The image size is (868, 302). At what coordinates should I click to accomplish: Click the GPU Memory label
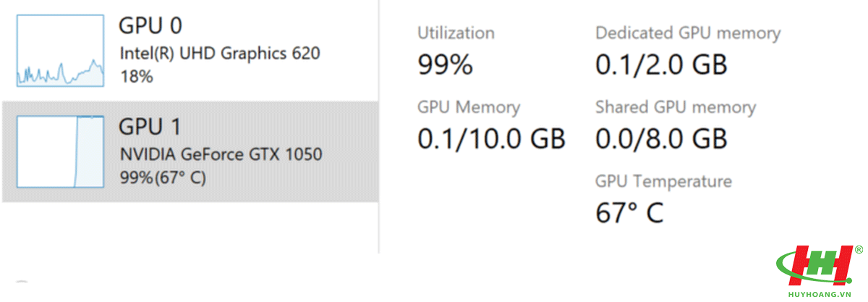pos(469,107)
